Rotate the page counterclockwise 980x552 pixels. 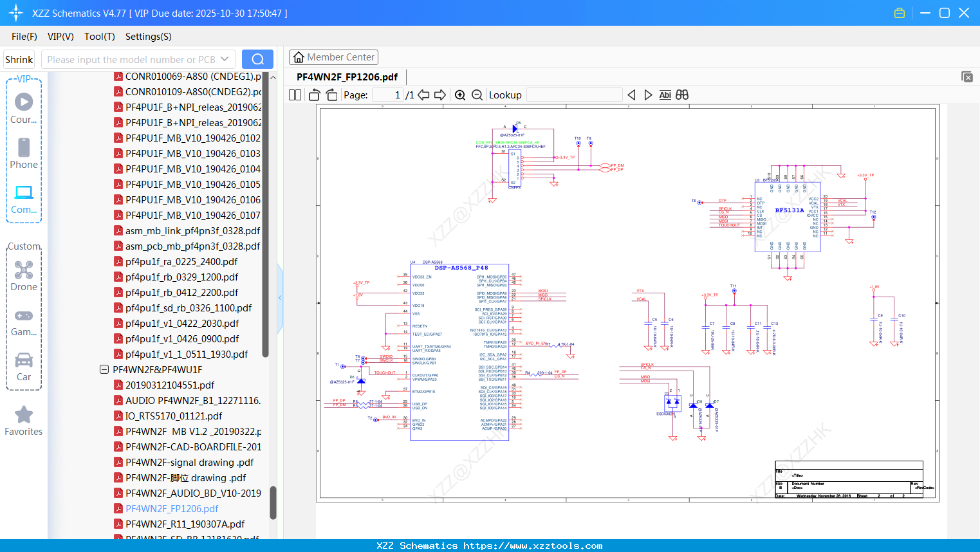point(315,95)
